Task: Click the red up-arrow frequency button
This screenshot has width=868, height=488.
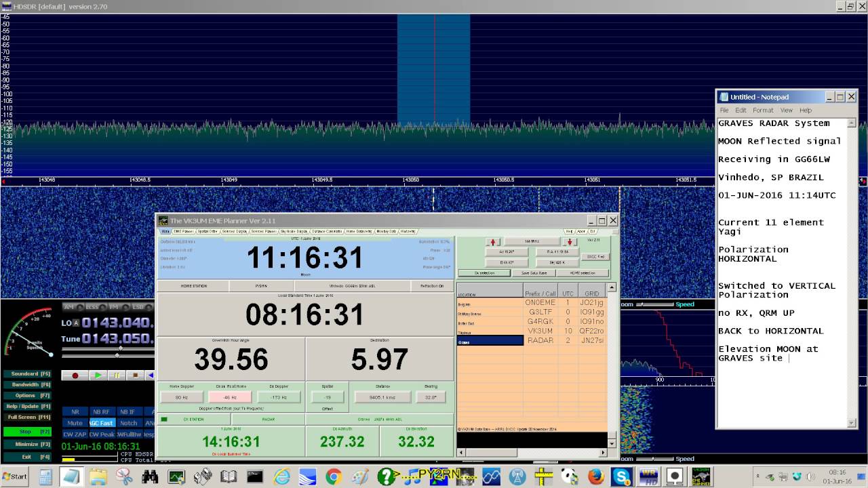Action: coord(493,242)
